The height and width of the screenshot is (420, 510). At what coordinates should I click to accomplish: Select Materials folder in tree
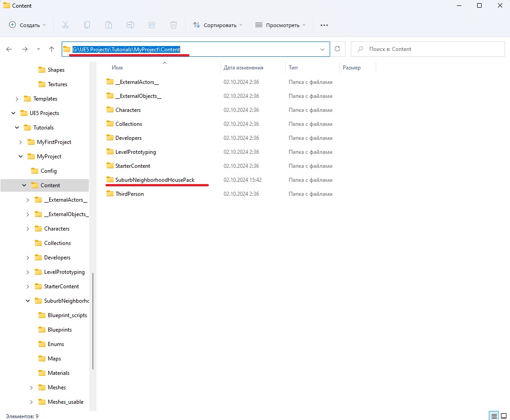(59, 373)
